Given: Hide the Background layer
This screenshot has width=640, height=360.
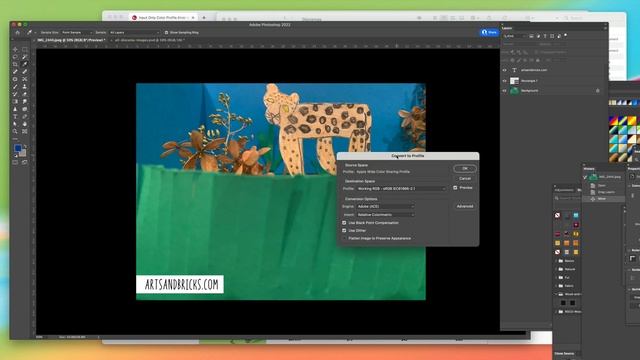Looking at the screenshot, I should click(x=504, y=91).
